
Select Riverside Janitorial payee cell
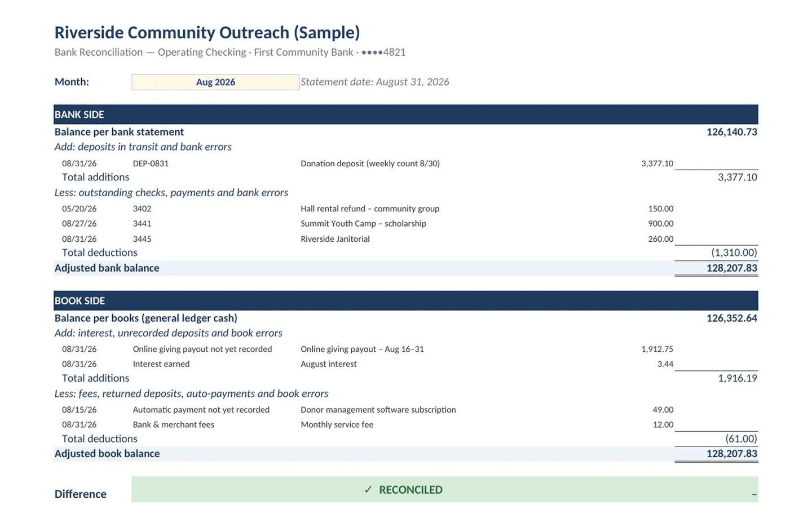(335, 239)
